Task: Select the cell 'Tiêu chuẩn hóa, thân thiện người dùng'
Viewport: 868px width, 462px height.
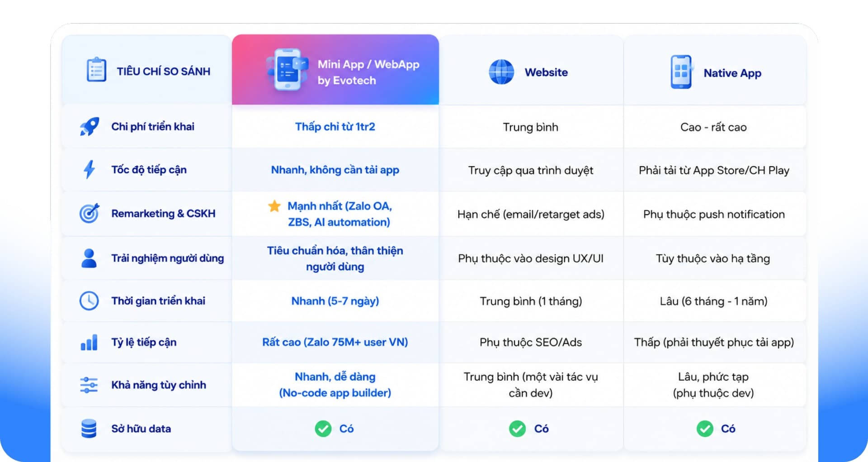Action: pos(335,258)
